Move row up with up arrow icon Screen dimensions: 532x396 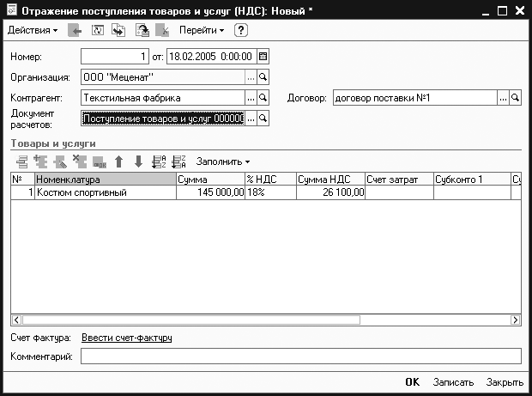coord(118,161)
